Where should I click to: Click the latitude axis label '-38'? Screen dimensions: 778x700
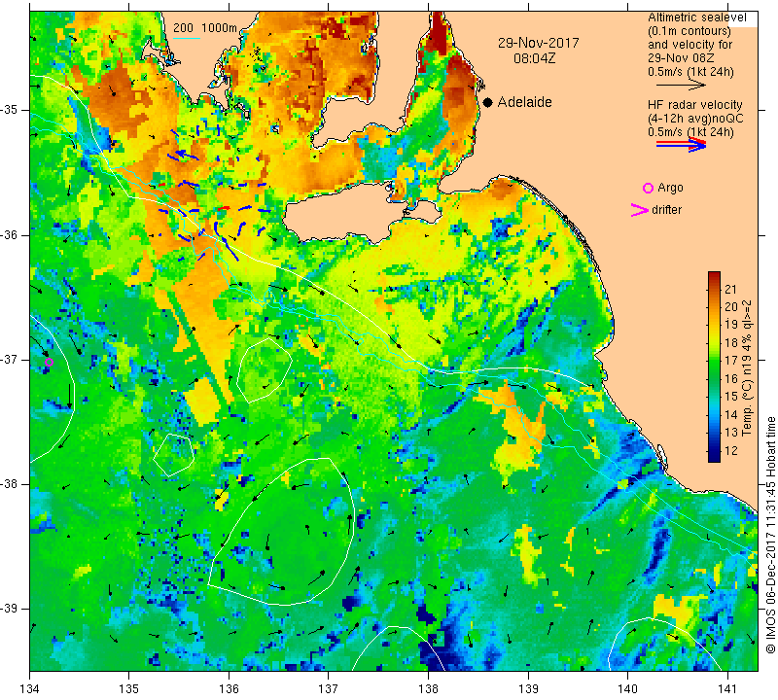[11, 484]
